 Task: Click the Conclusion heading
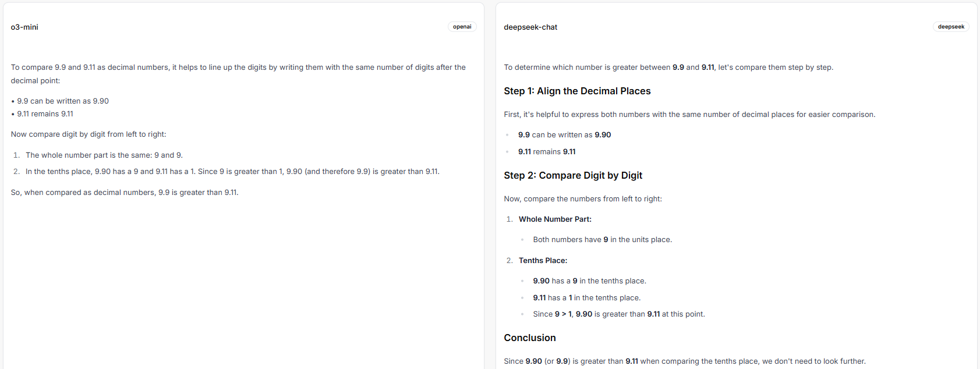coord(530,338)
